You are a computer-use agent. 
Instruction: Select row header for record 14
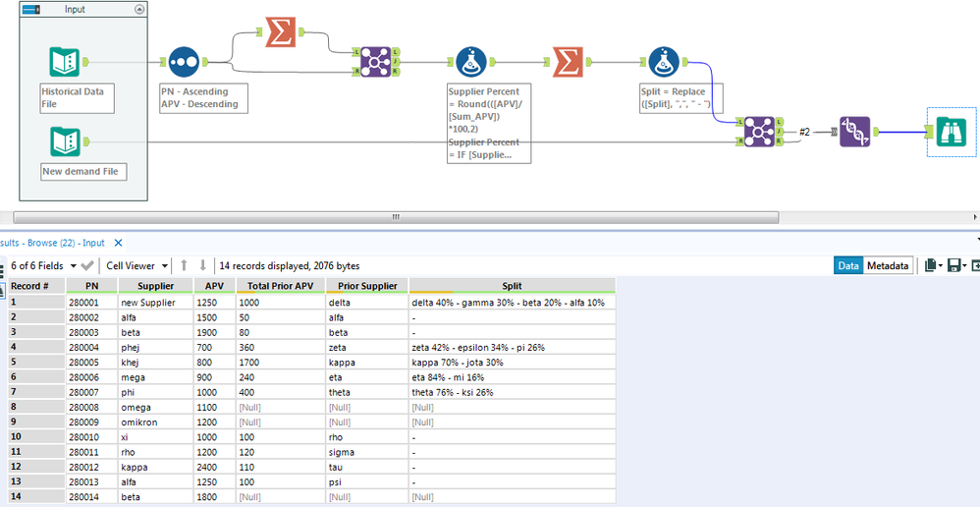click(36, 497)
